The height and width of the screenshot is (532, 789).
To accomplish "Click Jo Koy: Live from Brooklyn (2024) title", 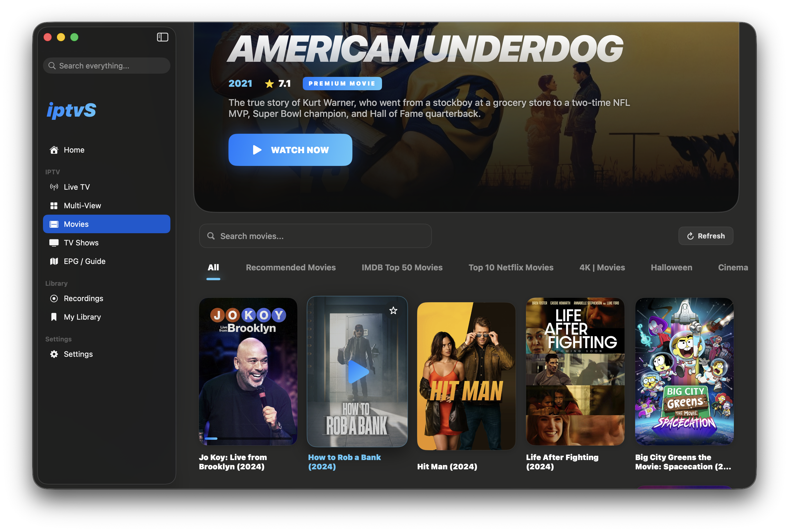I will tap(233, 462).
